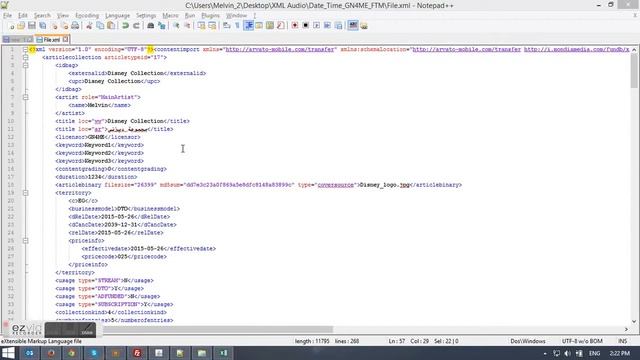
Task: Toggle synchronized horizontal scrolling
Action: 212,26
